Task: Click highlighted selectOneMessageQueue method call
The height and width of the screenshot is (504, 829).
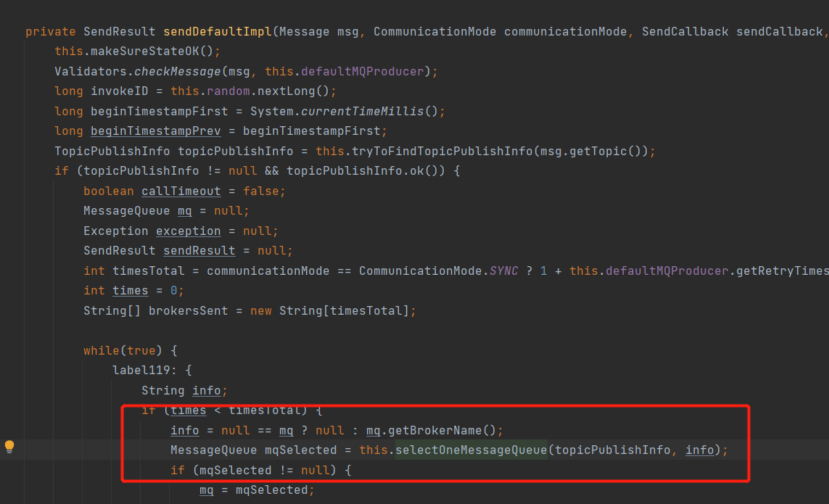Action: point(471,450)
